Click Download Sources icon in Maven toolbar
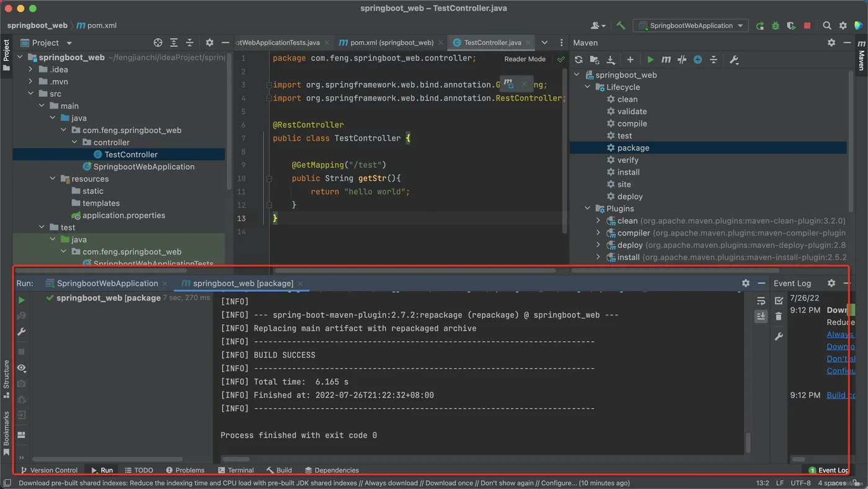Image resolution: width=868 pixels, height=489 pixels. pyautogui.click(x=611, y=59)
